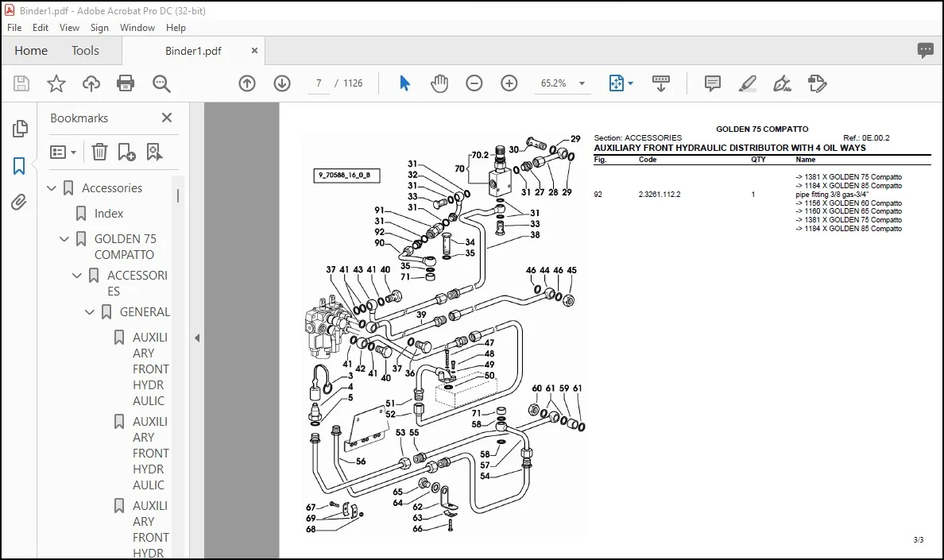Click the Ref.: 0E.00.2 text

(x=866, y=137)
